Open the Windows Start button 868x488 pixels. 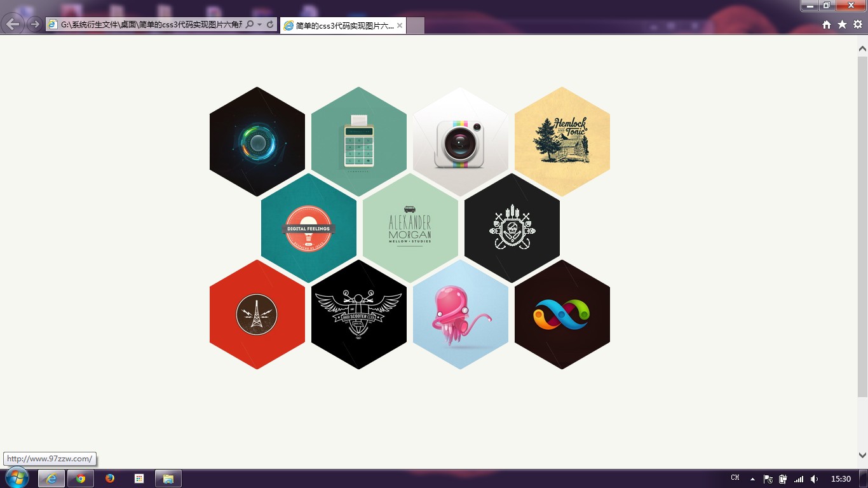[x=17, y=478]
